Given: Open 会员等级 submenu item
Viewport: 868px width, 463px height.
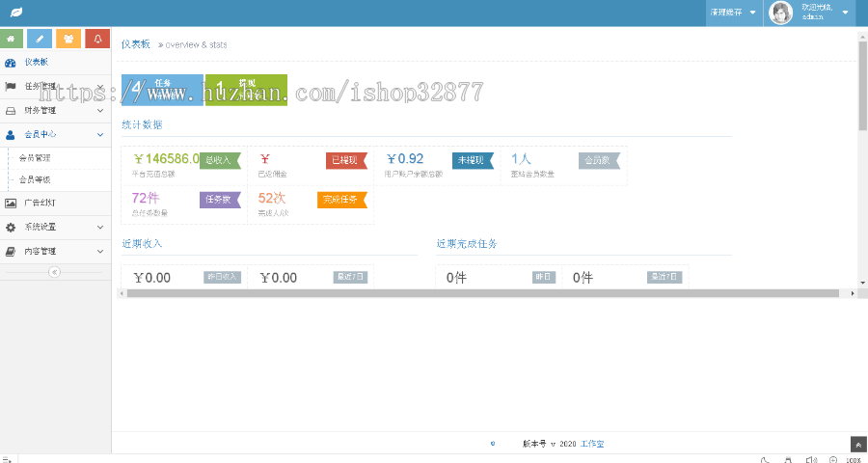Looking at the screenshot, I should [35, 180].
